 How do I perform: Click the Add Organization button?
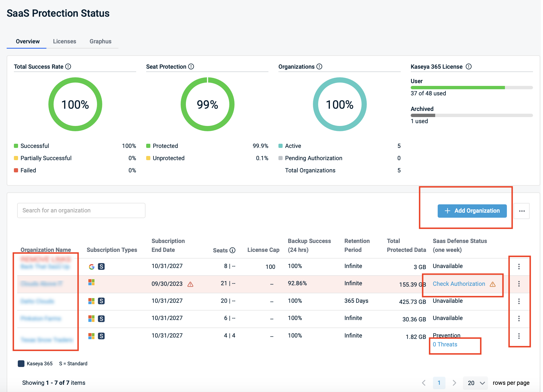point(472,211)
